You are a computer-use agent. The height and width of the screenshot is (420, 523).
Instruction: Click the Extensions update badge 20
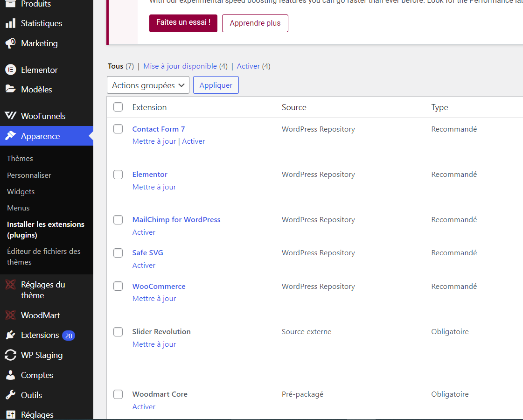pos(69,336)
